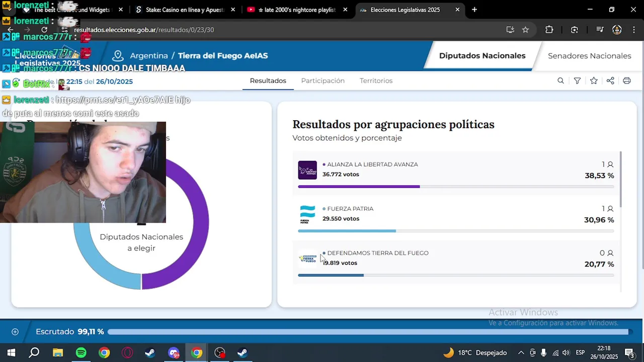Click Chrome's install app icon in address bar
This screenshot has width=644, height=362.
click(x=510, y=30)
